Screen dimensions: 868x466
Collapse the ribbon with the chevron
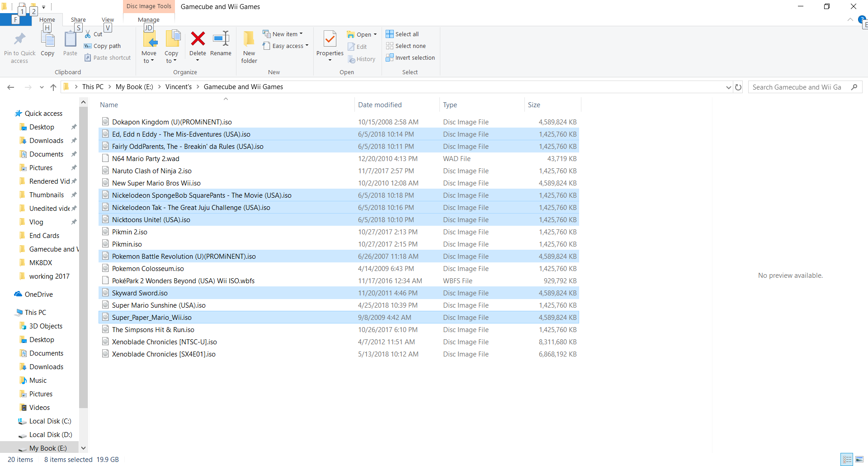[x=850, y=19]
